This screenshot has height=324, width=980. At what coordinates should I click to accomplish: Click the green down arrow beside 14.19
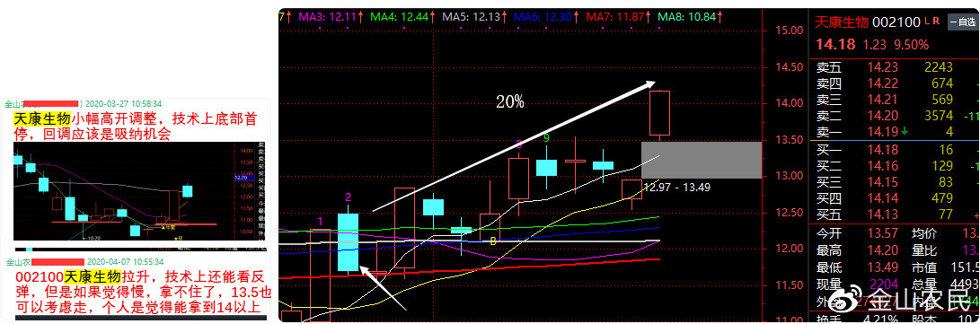pos(905,131)
